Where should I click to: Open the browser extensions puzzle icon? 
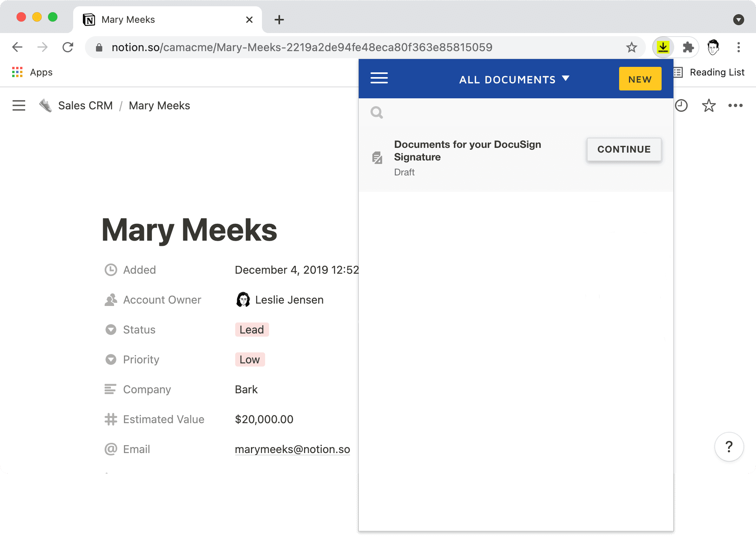[x=689, y=47]
